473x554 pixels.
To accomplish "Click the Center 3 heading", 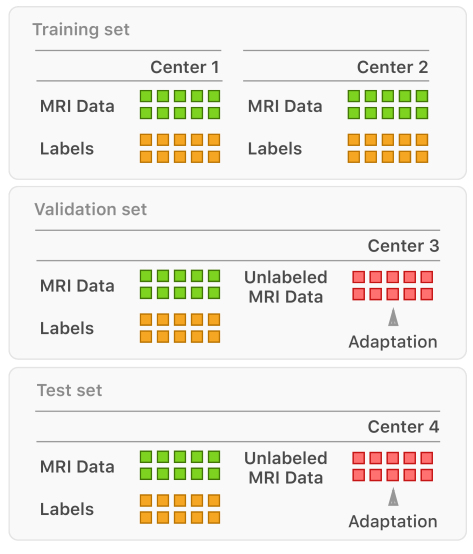I will [x=403, y=246].
